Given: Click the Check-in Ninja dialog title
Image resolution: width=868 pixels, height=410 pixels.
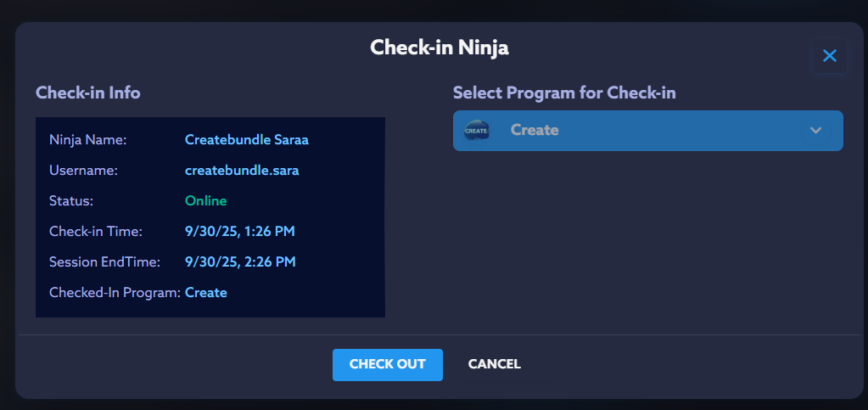Looking at the screenshot, I should 439,48.
